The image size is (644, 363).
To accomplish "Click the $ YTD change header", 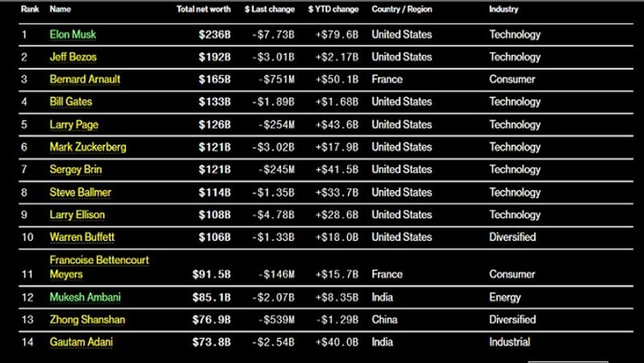I will pyautogui.click(x=333, y=9).
